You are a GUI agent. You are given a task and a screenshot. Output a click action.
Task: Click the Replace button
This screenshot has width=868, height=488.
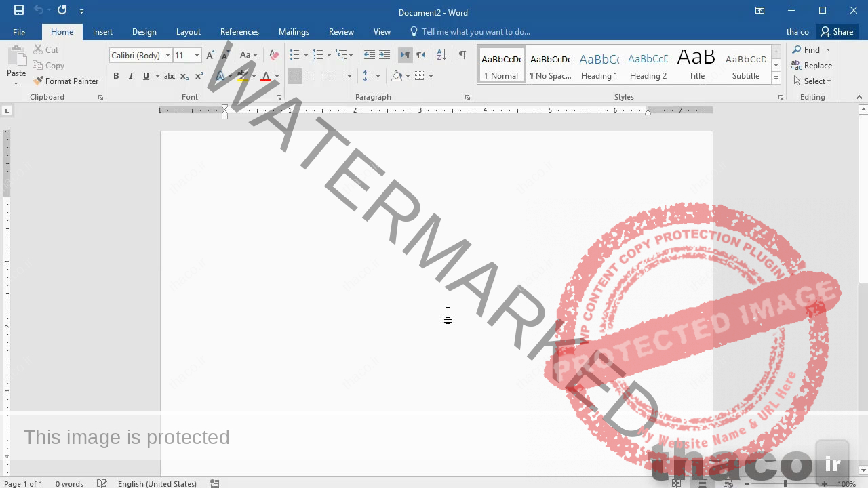pos(812,66)
